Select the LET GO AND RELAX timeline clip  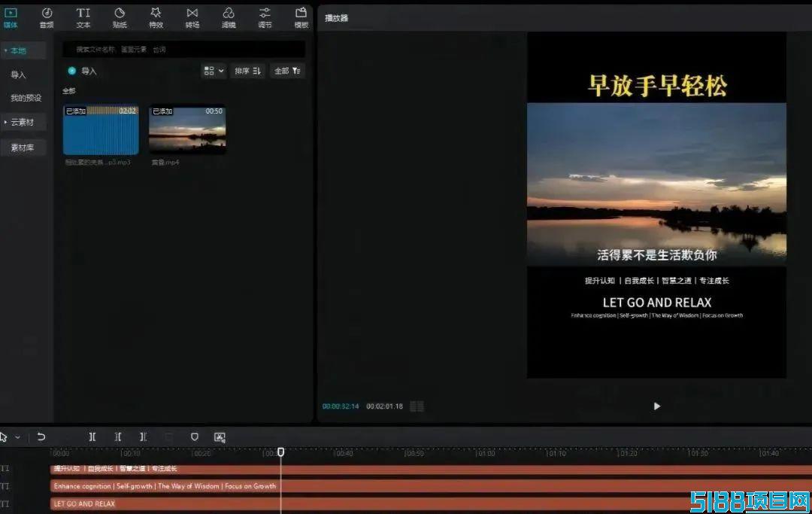pyautogui.click(x=431, y=503)
